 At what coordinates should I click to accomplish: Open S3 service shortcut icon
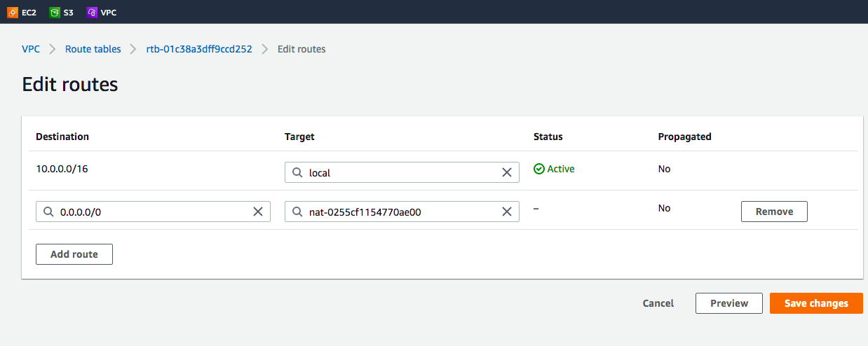55,12
